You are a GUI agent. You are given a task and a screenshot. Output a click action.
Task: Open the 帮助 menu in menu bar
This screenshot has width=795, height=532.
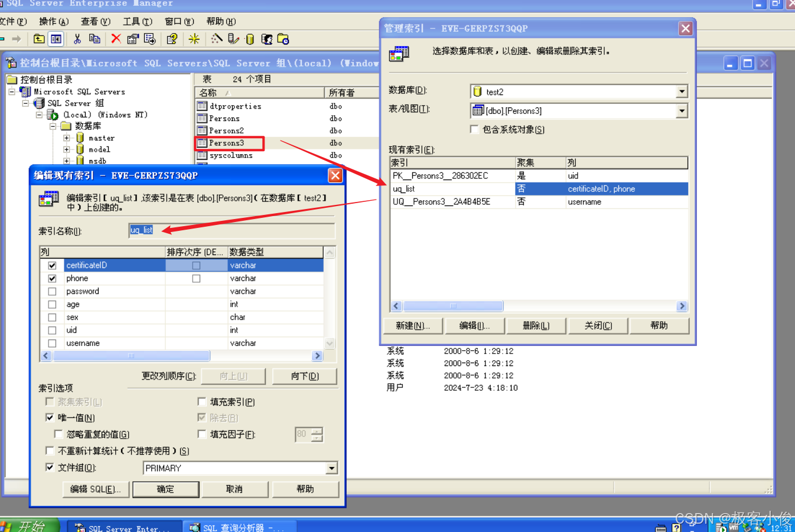pyautogui.click(x=221, y=22)
